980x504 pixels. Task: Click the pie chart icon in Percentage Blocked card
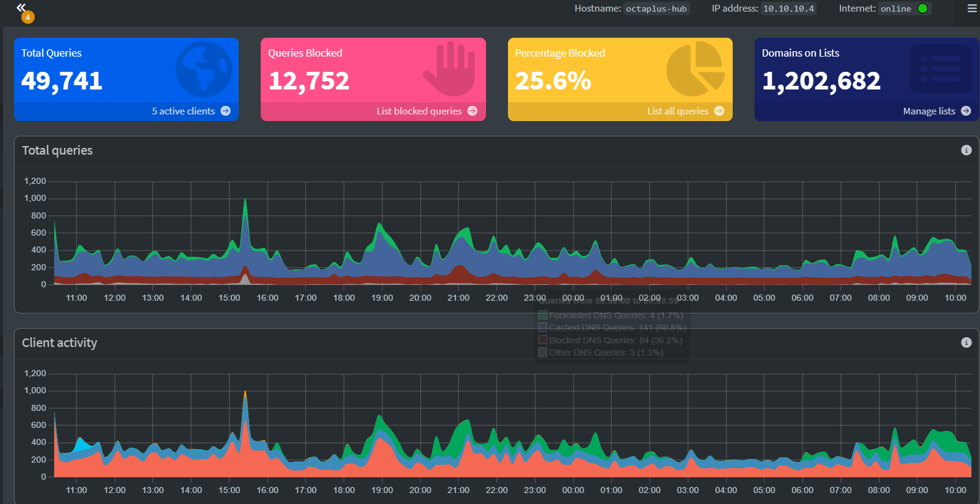pos(696,69)
